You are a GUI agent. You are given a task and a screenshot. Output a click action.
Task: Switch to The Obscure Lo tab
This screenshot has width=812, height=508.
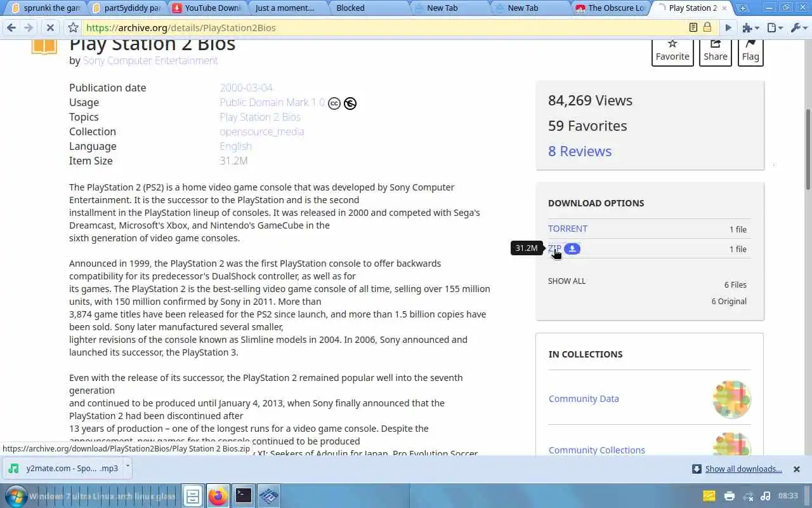point(609,8)
